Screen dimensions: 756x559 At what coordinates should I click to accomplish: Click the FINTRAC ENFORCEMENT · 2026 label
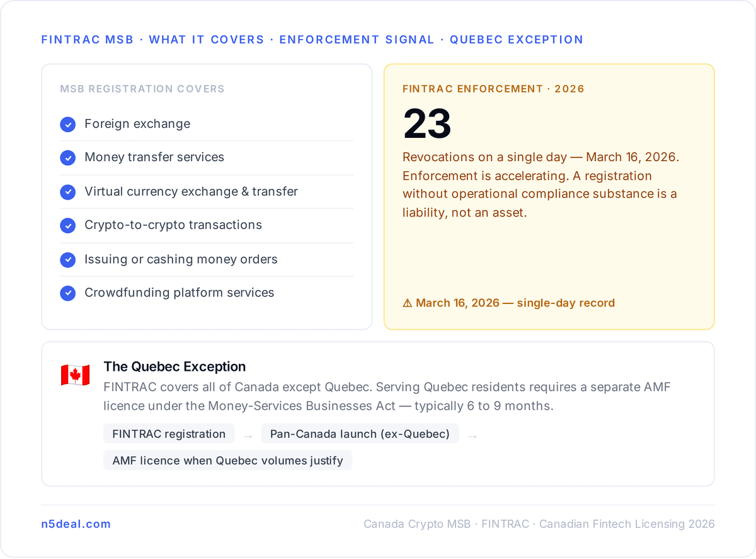(493, 89)
